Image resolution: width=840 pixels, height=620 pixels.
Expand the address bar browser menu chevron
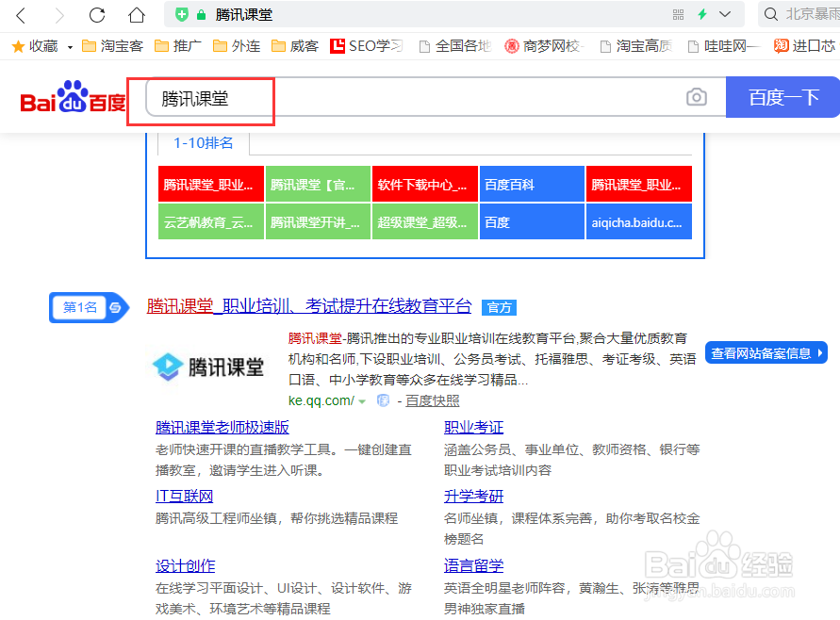click(724, 14)
